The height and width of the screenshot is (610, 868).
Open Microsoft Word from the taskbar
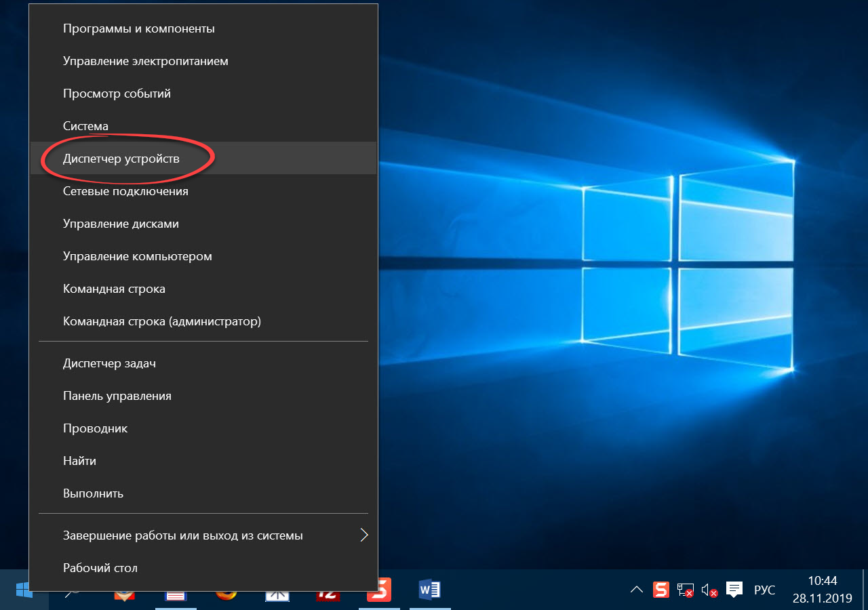(x=430, y=590)
